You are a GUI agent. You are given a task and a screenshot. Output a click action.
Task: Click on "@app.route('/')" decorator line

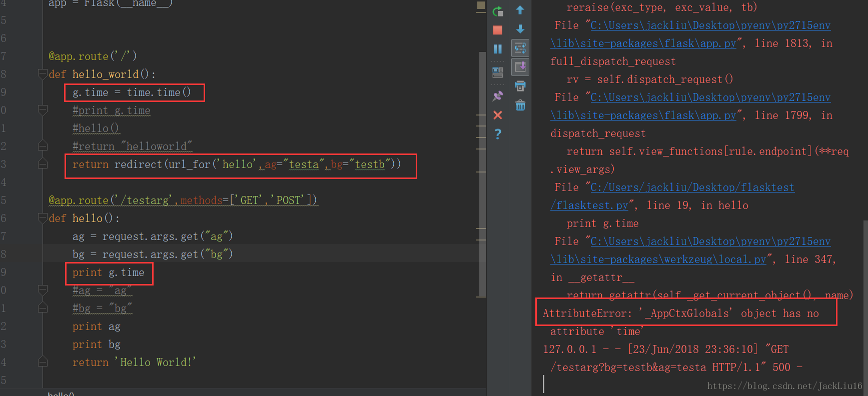93,56
